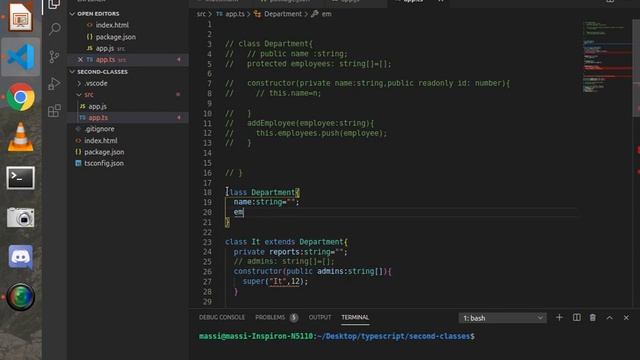
Task: Click line number 18 in the gutter
Action: (x=207, y=192)
